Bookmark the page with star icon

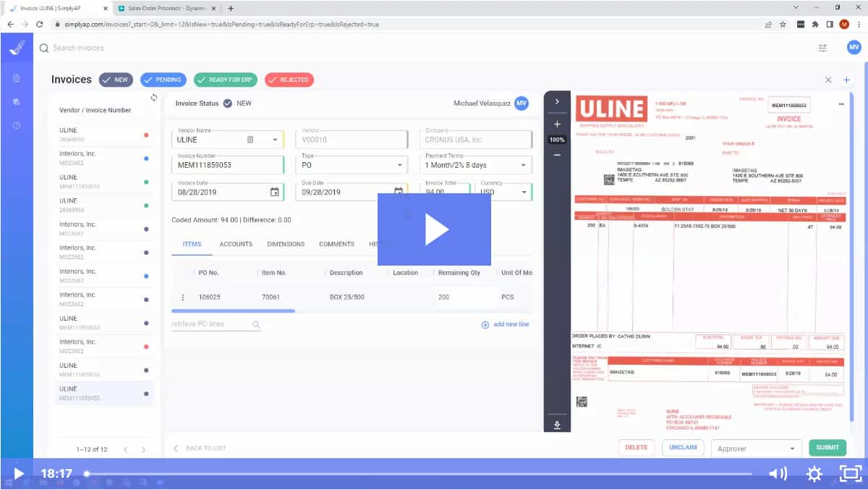(x=783, y=24)
